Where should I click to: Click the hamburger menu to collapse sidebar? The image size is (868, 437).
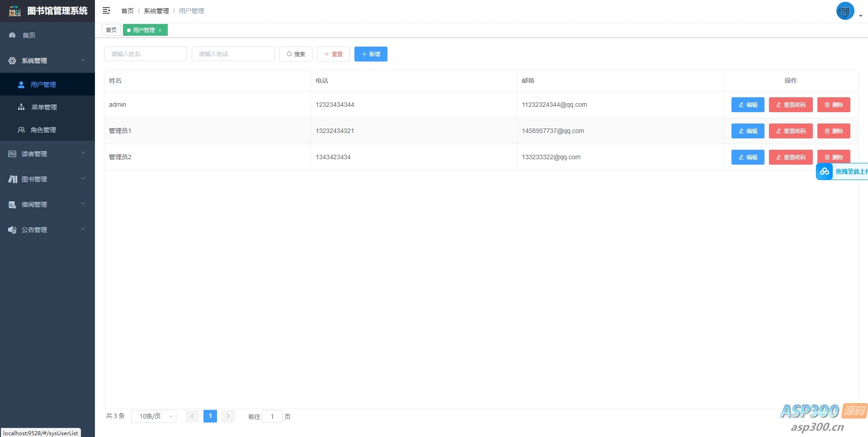(106, 10)
